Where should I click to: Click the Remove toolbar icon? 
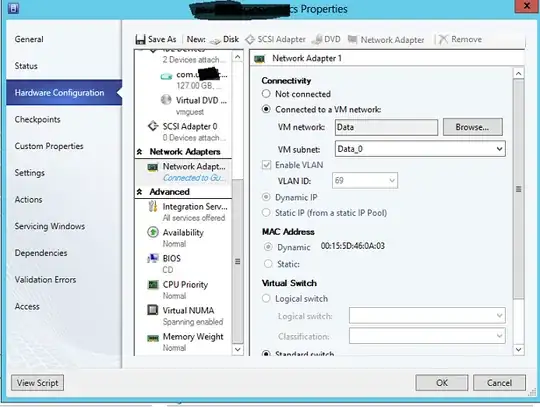[443, 40]
